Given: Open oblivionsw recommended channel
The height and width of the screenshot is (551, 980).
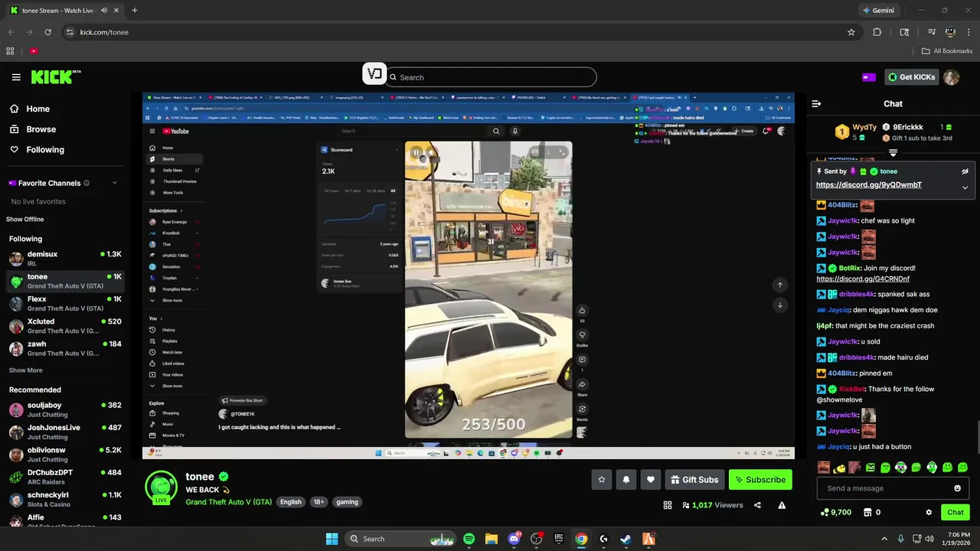Looking at the screenshot, I should click(65, 455).
